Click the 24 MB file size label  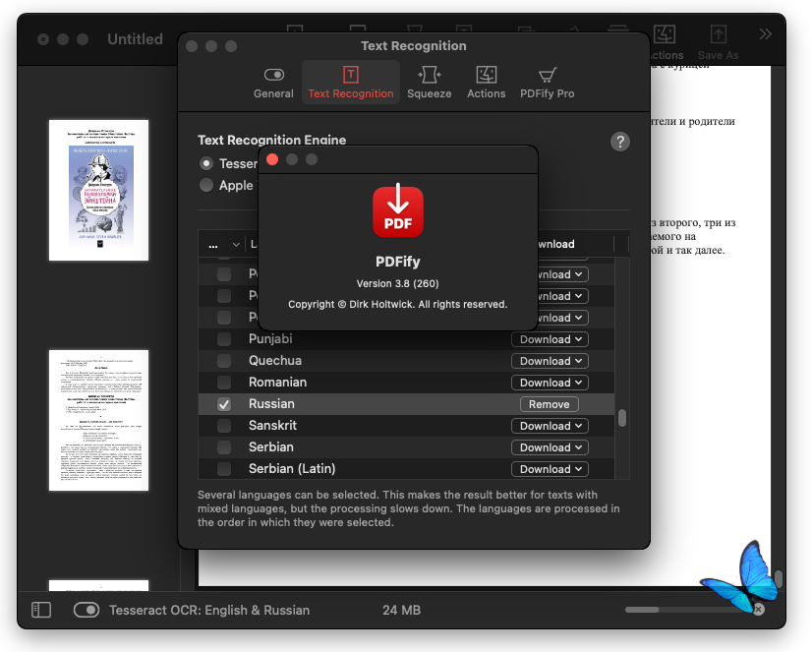click(401, 611)
